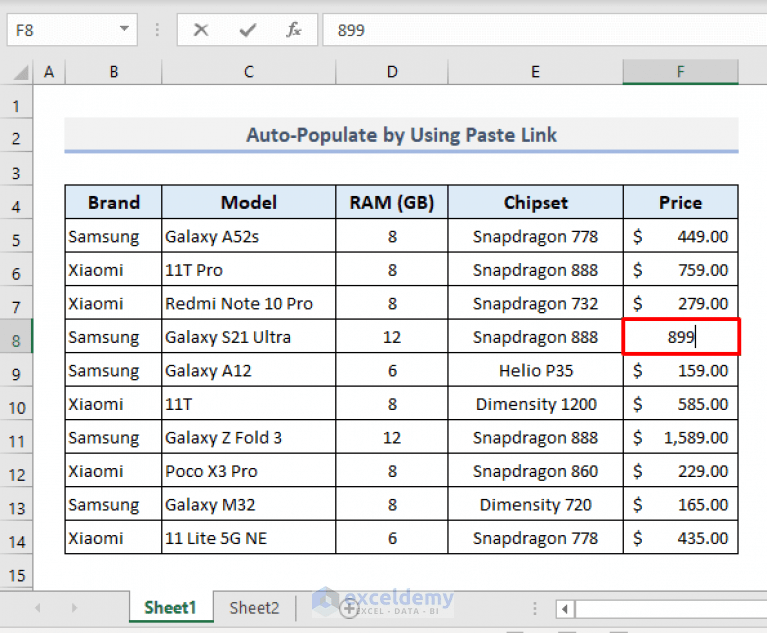Select column D header
This screenshot has height=633, width=767.
[392, 72]
